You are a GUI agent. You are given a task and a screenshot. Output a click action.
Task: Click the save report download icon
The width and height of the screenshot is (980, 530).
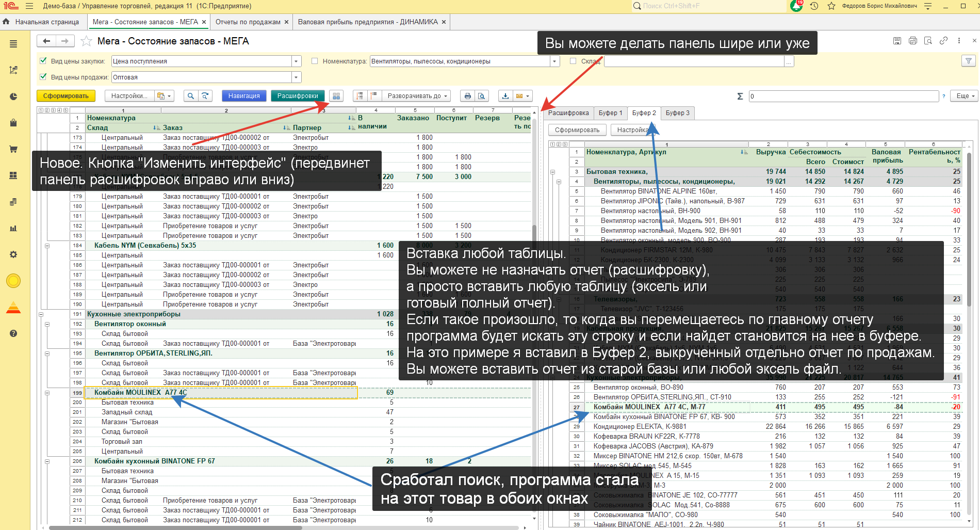coord(505,96)
